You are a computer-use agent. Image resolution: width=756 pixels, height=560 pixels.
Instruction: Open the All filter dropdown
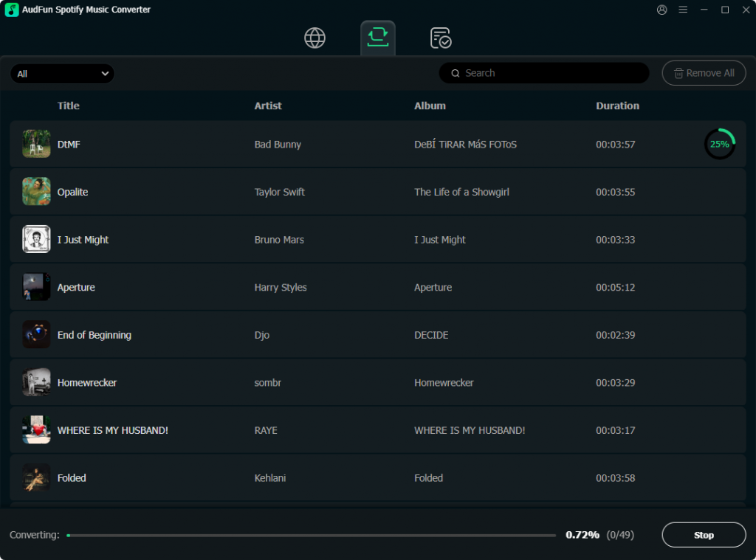click(x=62, y=73)
